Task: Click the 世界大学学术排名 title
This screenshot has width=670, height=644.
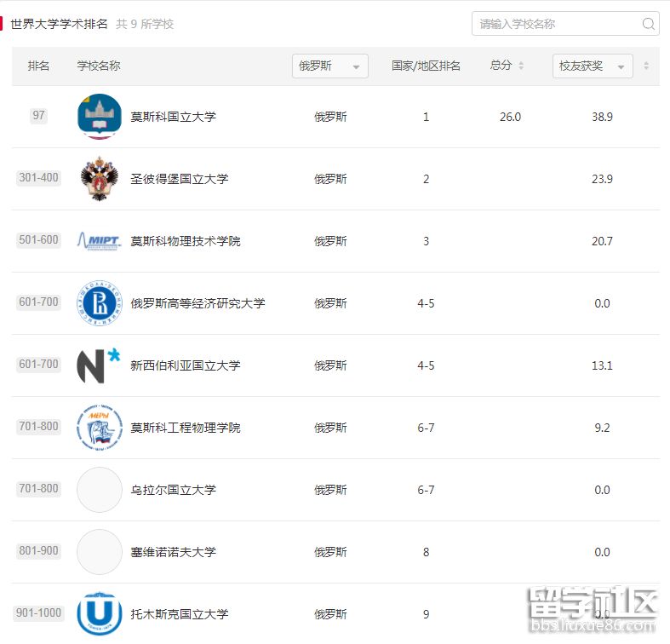Action: [x=59, y=24]
